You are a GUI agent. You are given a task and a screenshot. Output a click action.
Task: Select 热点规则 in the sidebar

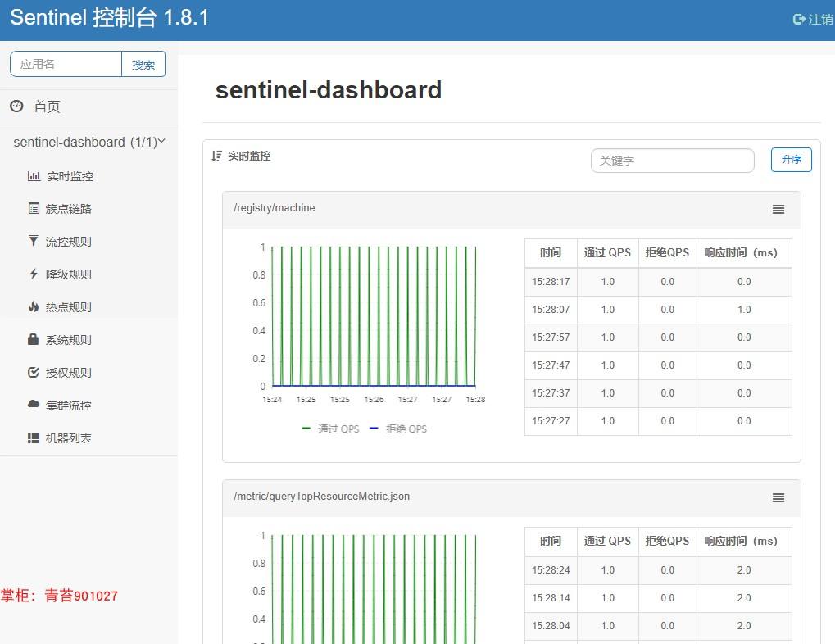coord(68,307)
